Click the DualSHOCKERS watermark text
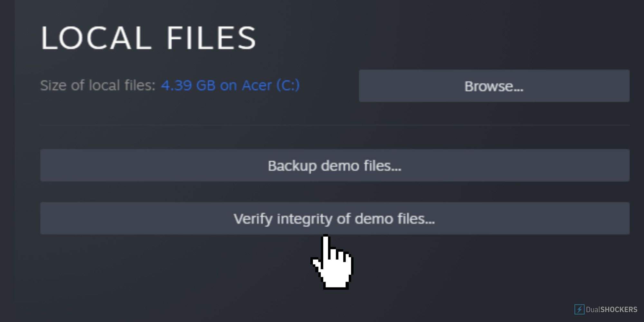644x322 pixels. pos(611,309)
